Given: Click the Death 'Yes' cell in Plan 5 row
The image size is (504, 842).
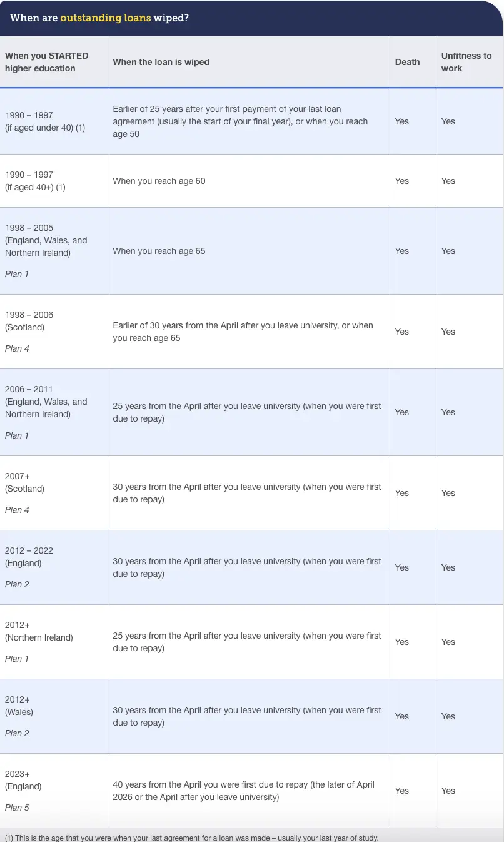Looking at the screenshot, I should coord(401,791).
